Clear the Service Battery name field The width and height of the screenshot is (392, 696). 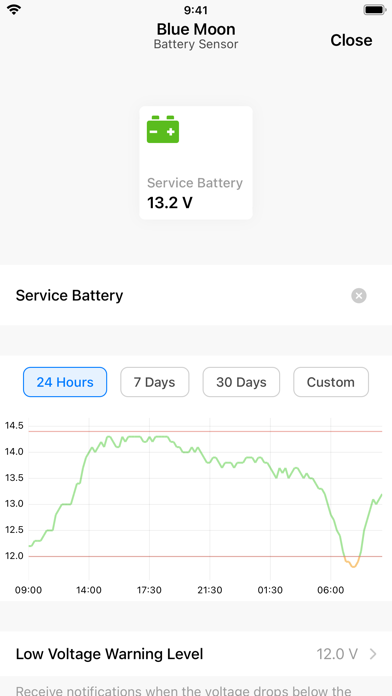[359, 296]
